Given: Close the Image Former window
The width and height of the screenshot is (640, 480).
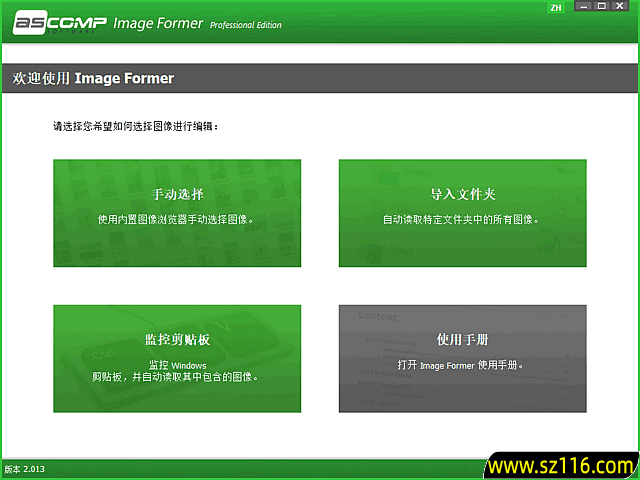Looking at the screenshot, I should [x=620, y=6].
